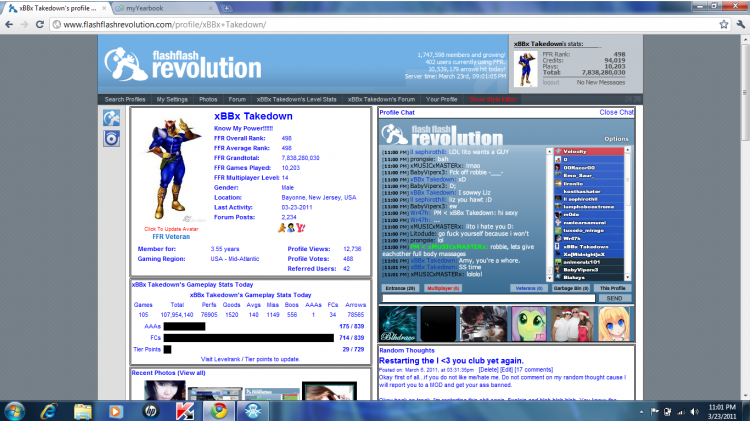Click SEND button in profile chat
The width and height of the screenshot is (750, 421).
pos(615,298)
